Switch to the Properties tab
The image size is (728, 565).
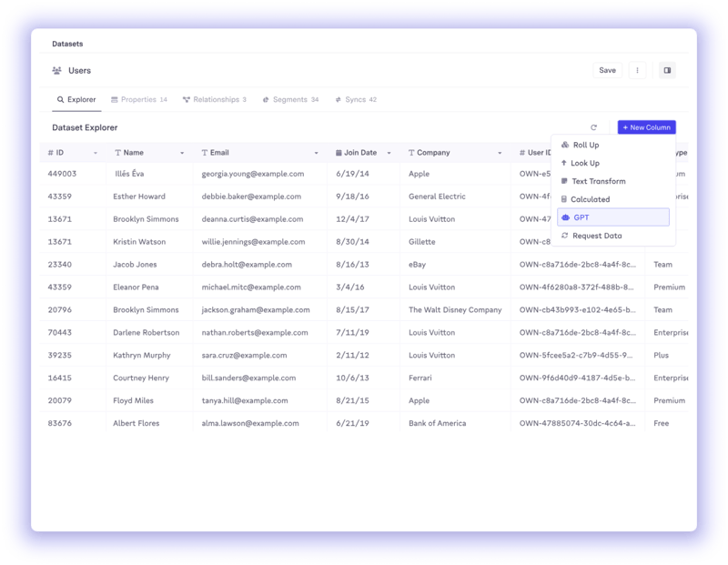click(138, 99)
